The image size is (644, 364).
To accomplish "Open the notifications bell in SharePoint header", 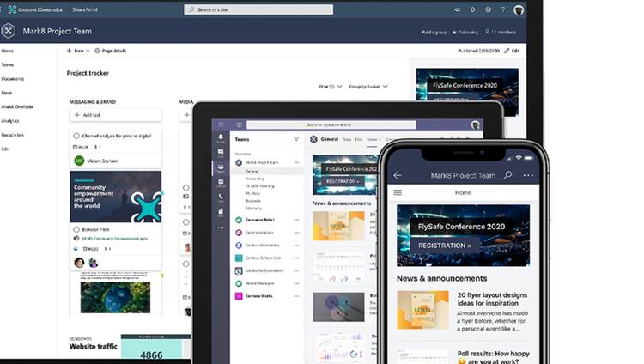I will pyautogui.click(x=473, y=9).
